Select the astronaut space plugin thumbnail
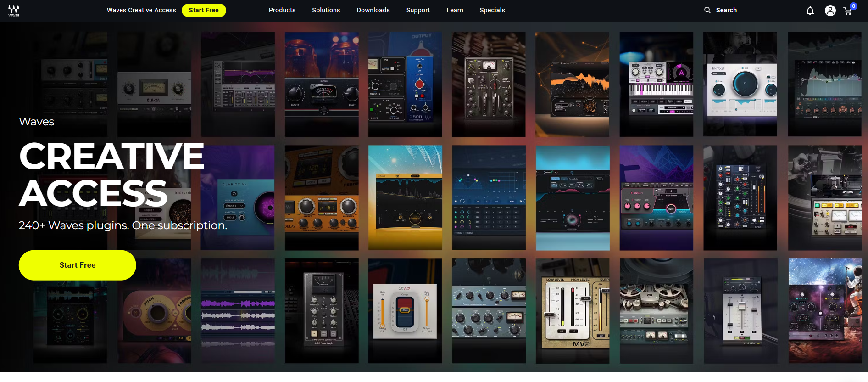868x382 pixels. coord(825,311)
